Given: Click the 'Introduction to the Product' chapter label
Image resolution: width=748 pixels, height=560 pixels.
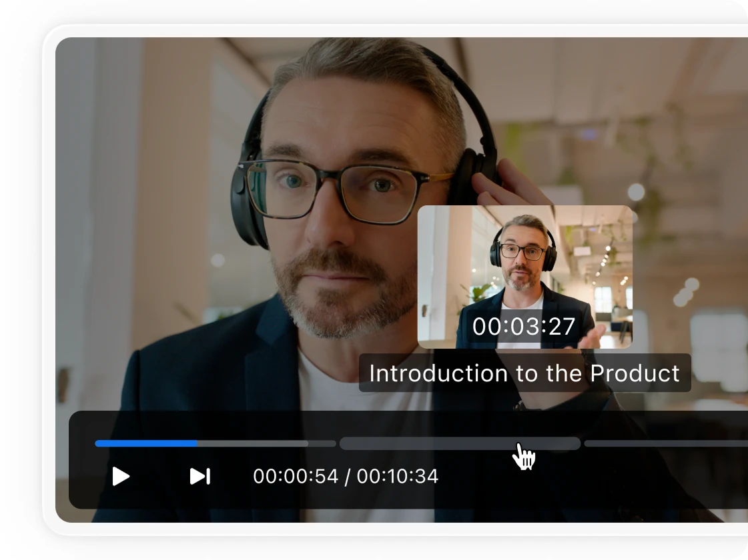Looking at the screenshot, I should pyautogui.click(x=524, y=373).
